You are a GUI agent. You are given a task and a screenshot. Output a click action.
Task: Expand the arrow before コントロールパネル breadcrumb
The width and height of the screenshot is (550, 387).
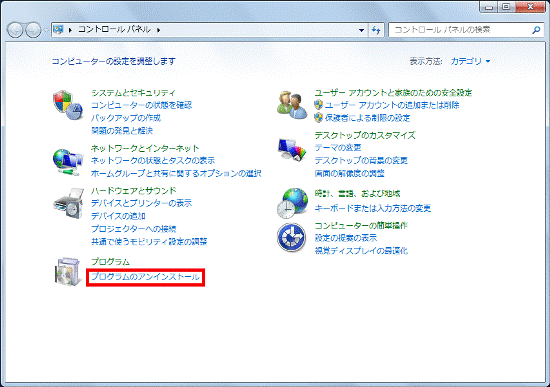(x=70, y=30)
